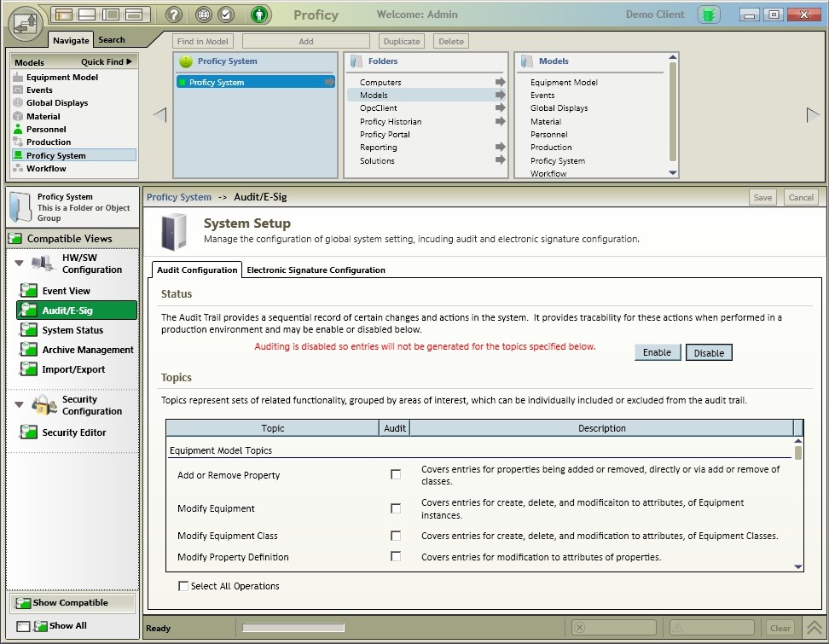Click the Clear button in status bar

(x=780, y=628)
